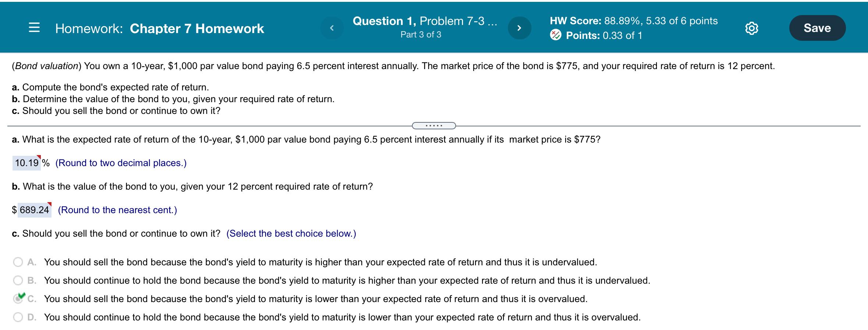The height and width of the screenshot is (330, 868).
Task: Open the Question 1, Problem 7-3 selector
Action: [x=424, y=21]
